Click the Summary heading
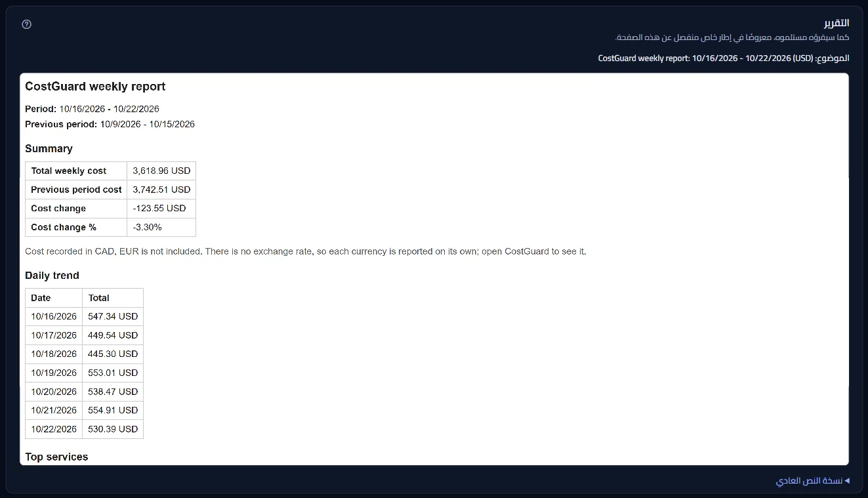The width and height of the screenshot is (868, 498). [x=49, y=149]
